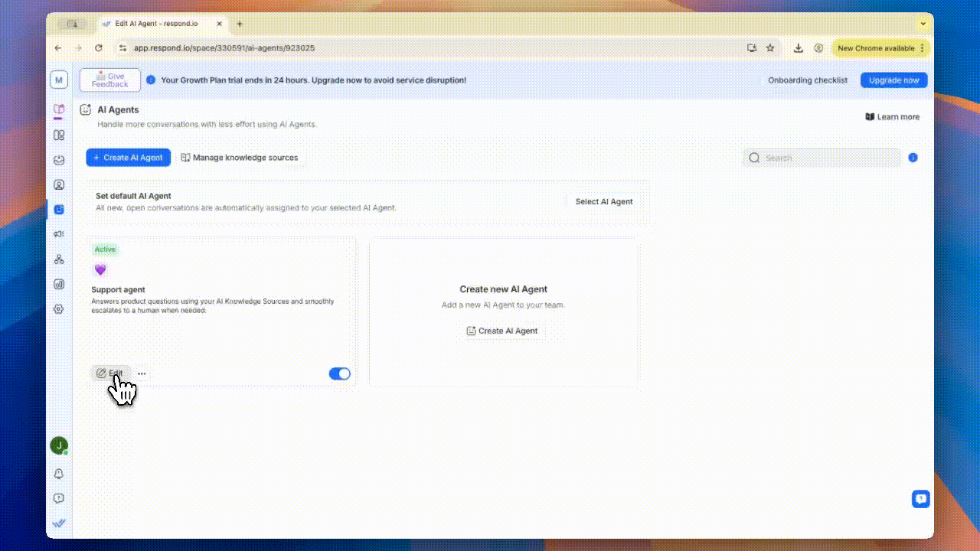Open the Onboarding checklist
The height and width of the screenshot is (551, 980).
[x=808, y=80]
